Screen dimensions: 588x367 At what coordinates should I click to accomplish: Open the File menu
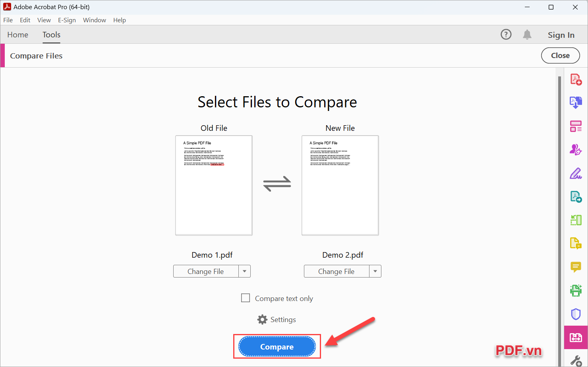8,20
